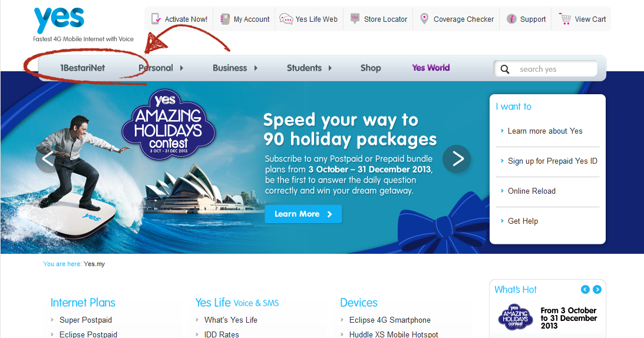Click the Support info icon
644x338 pixels.
coord(511,19)
